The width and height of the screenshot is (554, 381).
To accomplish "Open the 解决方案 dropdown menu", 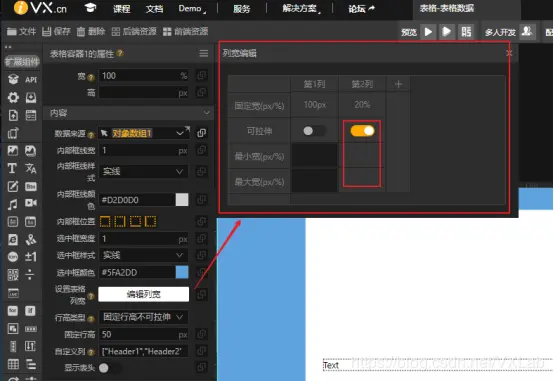I will click(x=301, y=8).
